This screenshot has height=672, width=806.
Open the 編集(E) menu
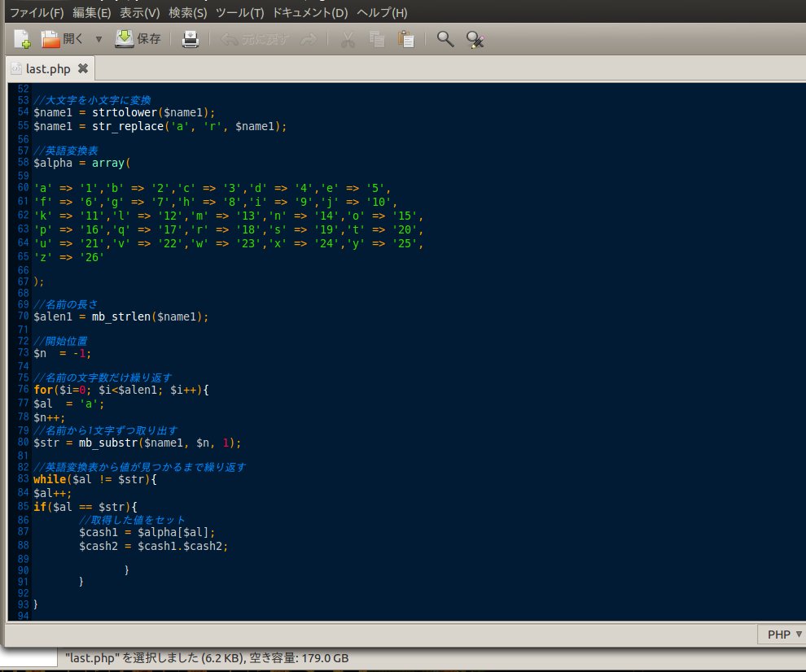(91, 13)
